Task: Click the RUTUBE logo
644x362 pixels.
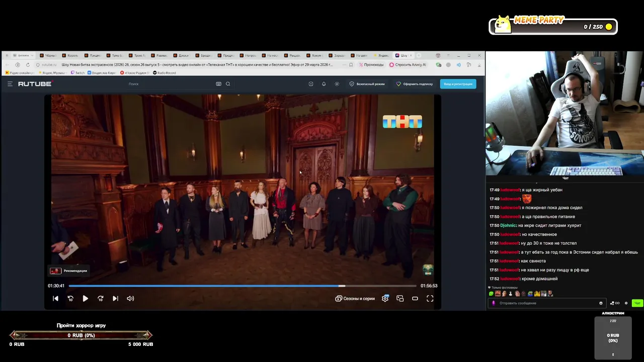Action: click(x=35, y=84)
